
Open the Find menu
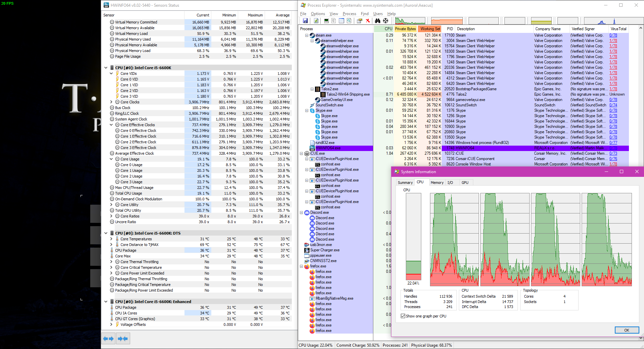365,14
